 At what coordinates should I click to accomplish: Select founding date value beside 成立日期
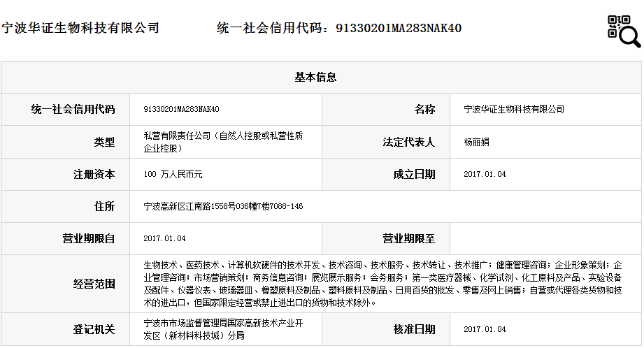pos(485,175)
